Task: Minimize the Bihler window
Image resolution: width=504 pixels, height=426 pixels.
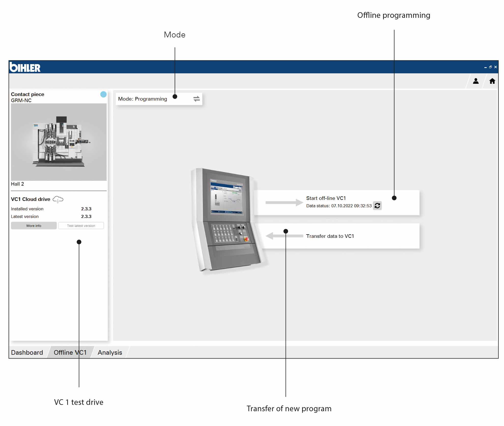Action: (x=485, y=67)
